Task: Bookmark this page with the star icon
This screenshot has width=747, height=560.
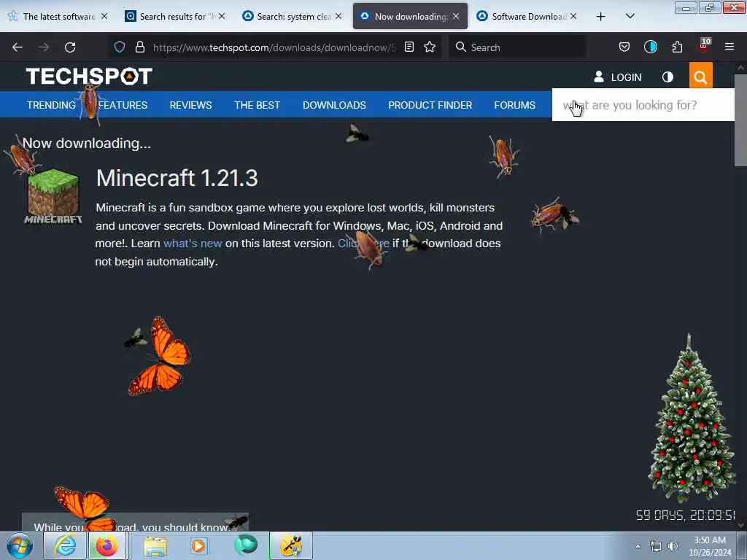Action: pyautogui.click(x=430, y=47)
